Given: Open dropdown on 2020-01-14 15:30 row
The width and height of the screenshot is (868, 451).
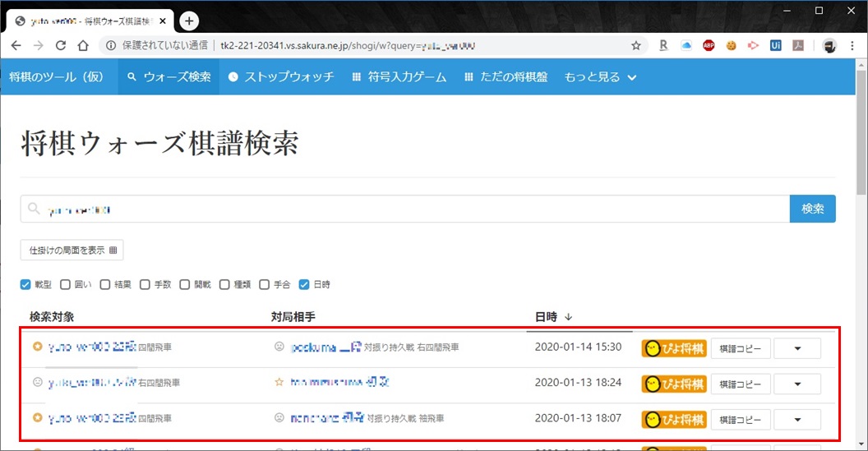Looking at the screenshot, I should pyautogui.click(x=797, y=348).
